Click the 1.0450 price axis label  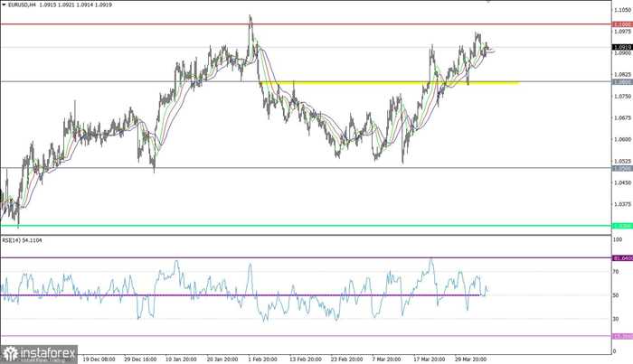click(x=622, y=182)
